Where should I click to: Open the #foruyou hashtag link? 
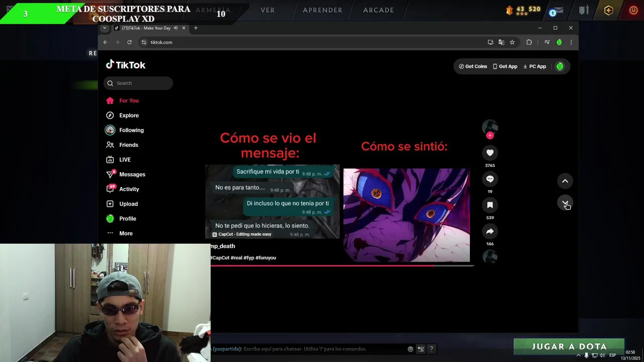coord(266,258)
